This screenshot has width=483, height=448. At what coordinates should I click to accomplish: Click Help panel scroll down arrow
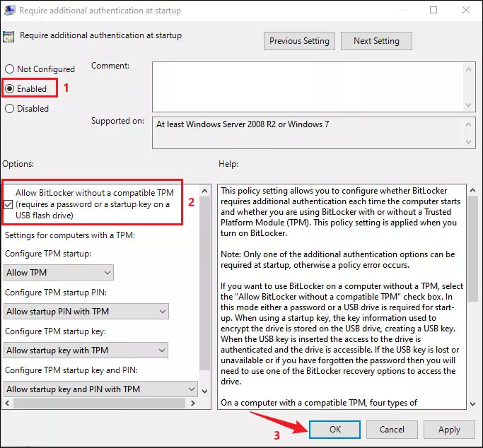tap(472, 403)
